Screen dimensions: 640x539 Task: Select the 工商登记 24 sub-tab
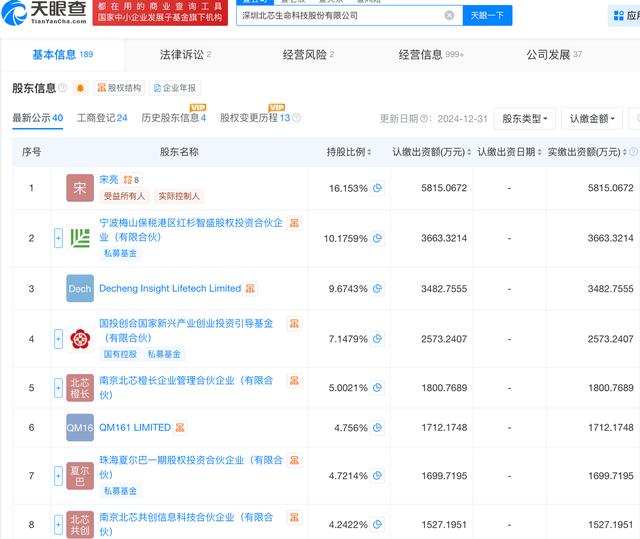[102, 118]
